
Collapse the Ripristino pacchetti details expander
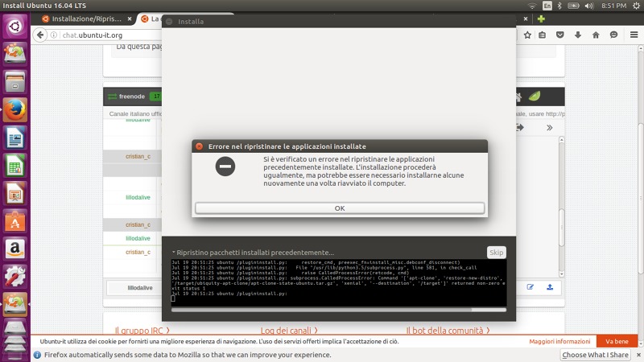174,252
